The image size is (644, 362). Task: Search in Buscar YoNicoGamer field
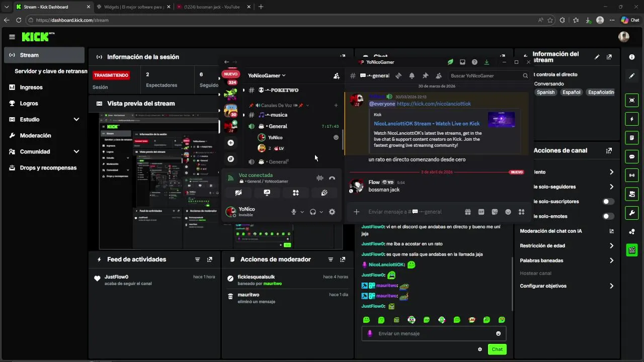[x=489, y=76]
